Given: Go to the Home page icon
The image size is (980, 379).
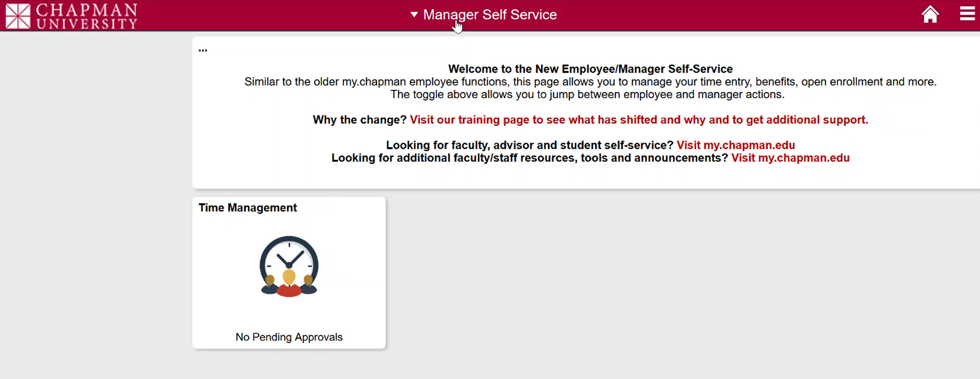Looking at the screenshot, I should (930, 15).
